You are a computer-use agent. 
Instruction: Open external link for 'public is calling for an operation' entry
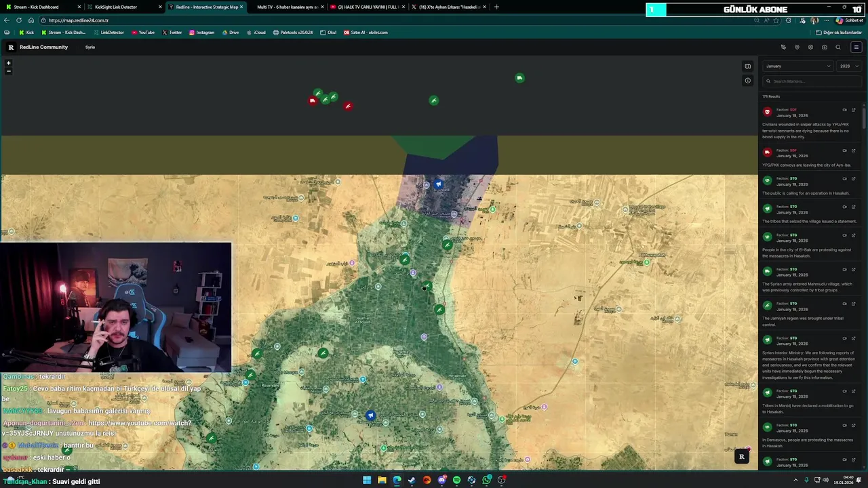coord(854,179)
